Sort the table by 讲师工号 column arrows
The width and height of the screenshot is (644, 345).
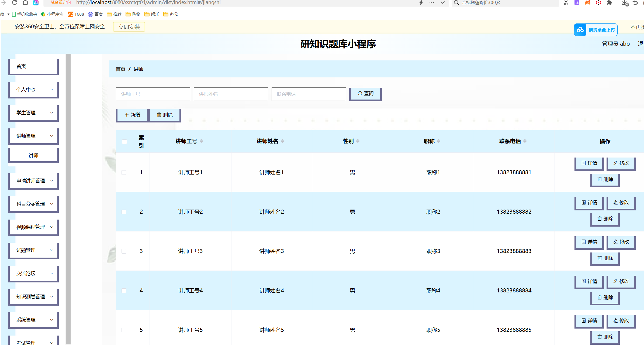point(201,141)
